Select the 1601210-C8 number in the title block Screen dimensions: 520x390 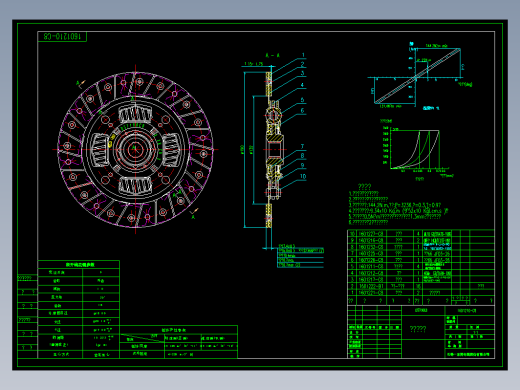467,310
